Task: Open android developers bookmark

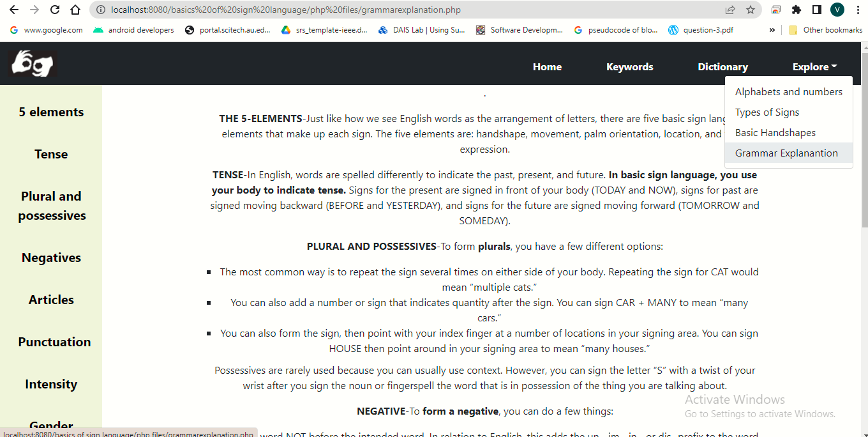Action: coord(133,30)
